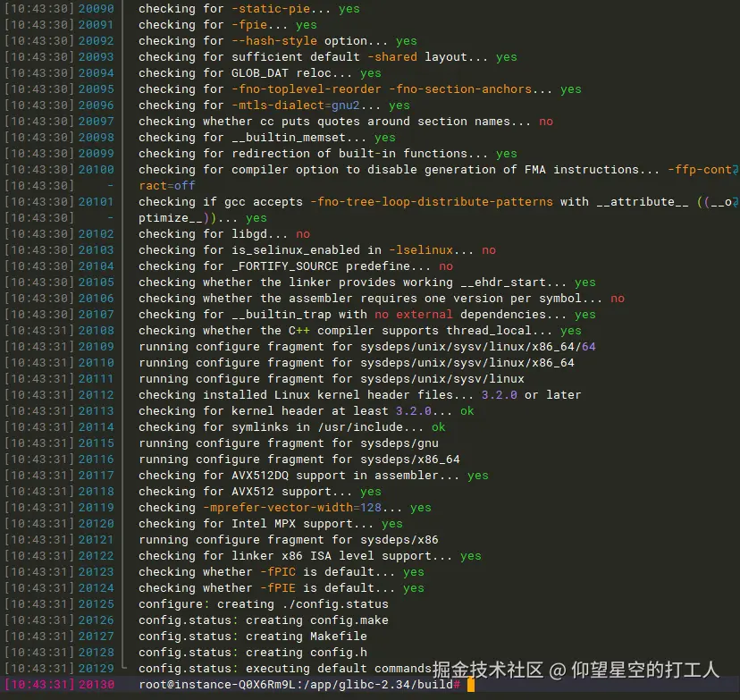The image size is (740, 700).
Task: Click '__builtin_memset' in line 20098
Action: [x=289, y=138]
